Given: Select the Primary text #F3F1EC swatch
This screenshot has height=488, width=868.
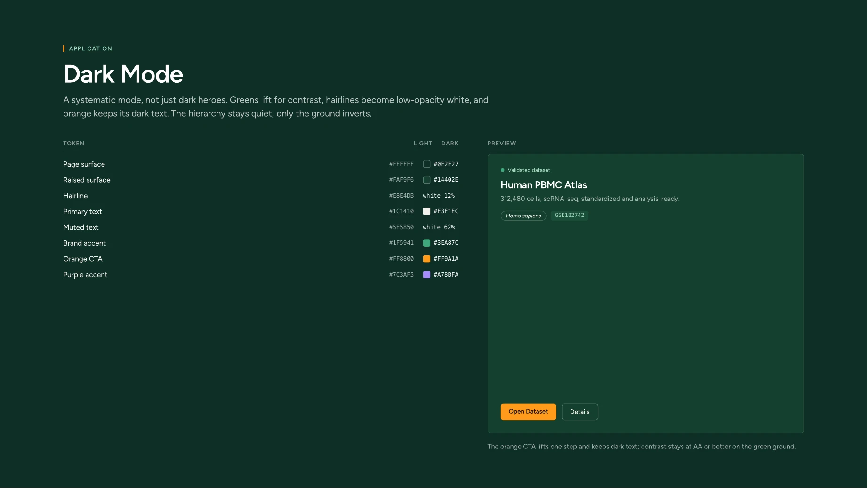Looking at the screenshot, I should coord(426,211).
